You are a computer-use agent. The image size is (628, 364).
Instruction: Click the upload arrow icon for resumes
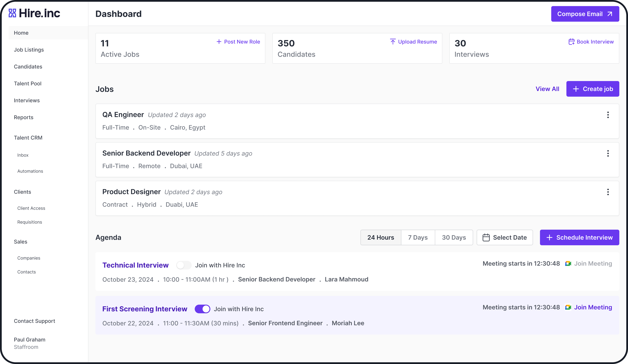(x=393, y=42)
